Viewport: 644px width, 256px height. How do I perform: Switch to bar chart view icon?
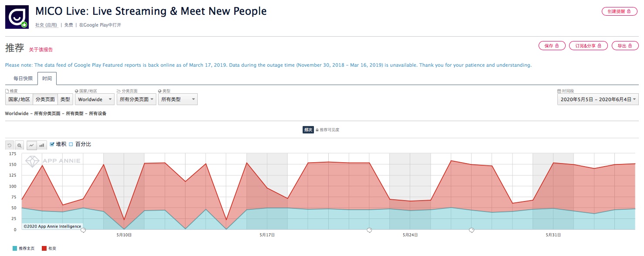coord(42,145)
